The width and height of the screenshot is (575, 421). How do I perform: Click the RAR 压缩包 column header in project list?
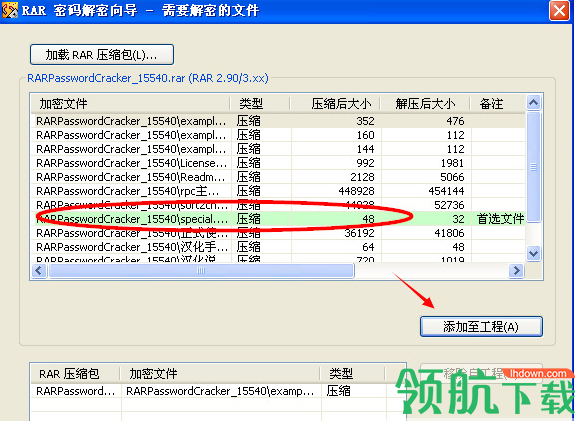pos(76,374)
